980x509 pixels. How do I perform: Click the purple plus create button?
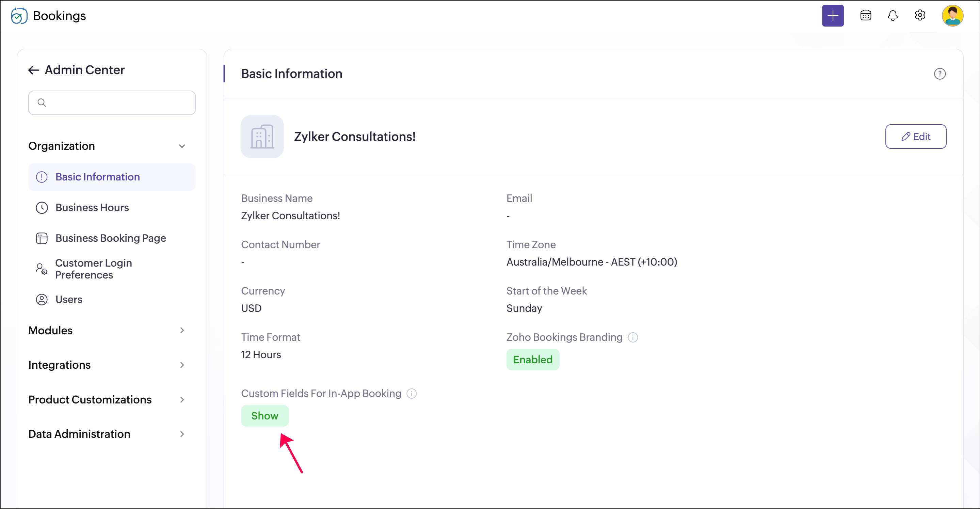click(832, 16)
